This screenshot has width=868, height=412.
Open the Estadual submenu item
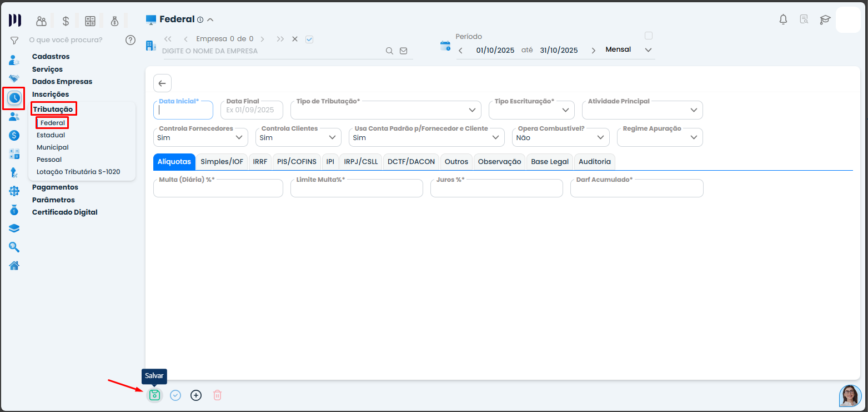pyautogui.click(x=51, y=135)
